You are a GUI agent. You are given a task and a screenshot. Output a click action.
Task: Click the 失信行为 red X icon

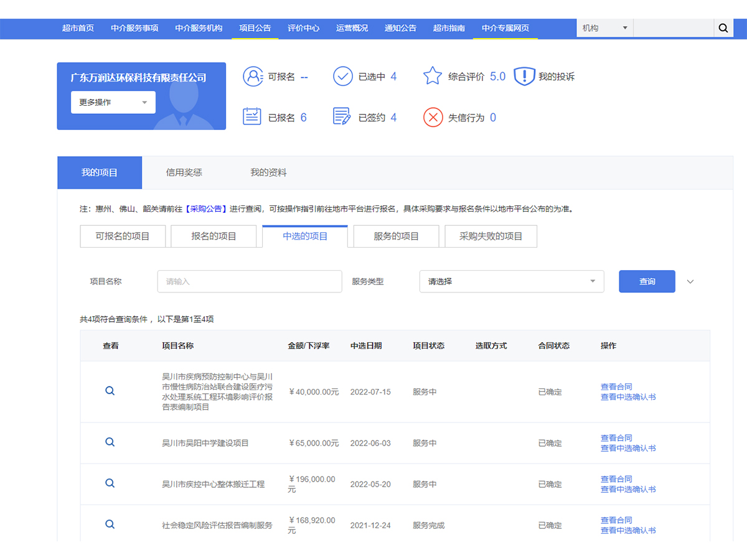[x=433, y=117]
